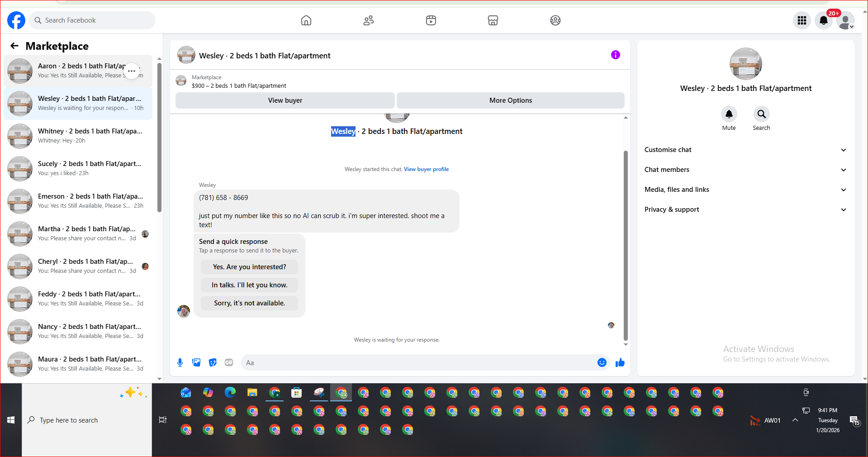Go to the Home feed icon
The image size is (868, 457).
[x=306, y=20]
